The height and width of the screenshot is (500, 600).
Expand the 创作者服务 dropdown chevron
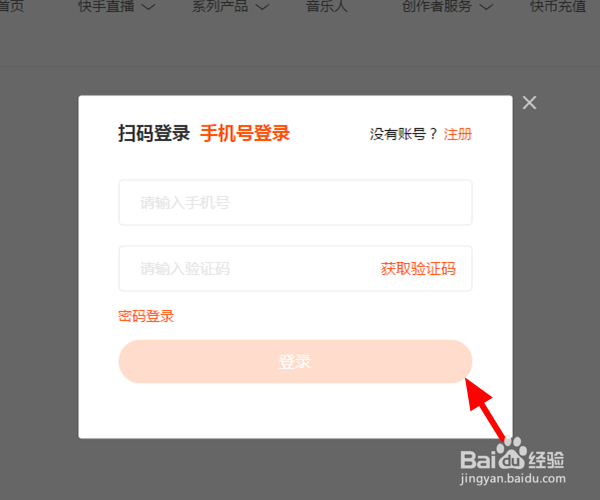pyautogui.click(x=486, y=7)
